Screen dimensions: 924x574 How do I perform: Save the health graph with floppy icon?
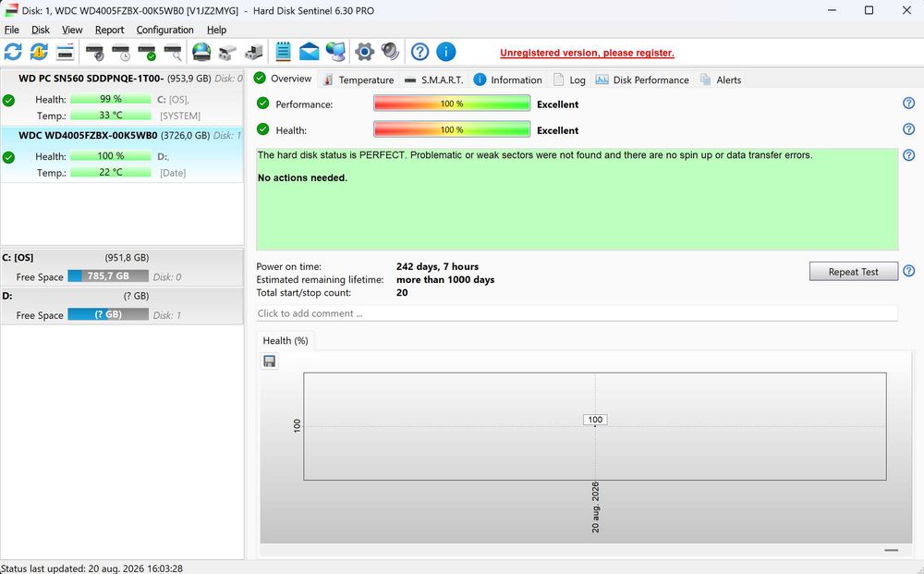click(269, 361)
